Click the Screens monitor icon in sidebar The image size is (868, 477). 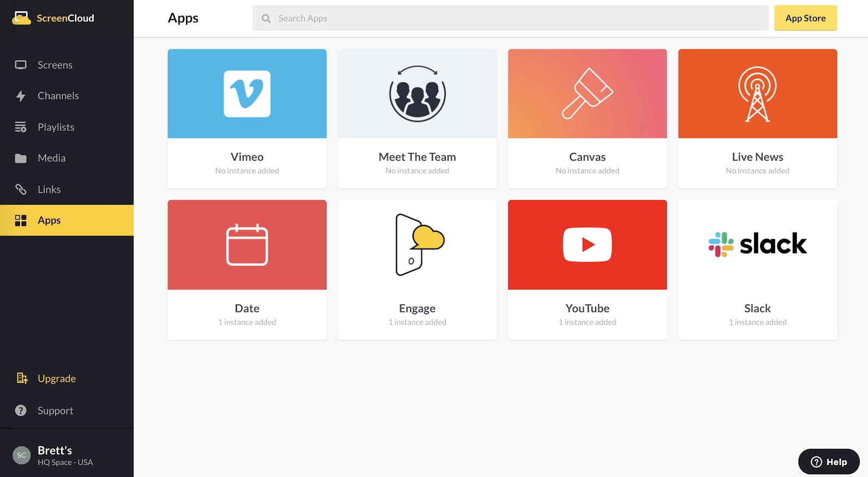click(21, 65)
